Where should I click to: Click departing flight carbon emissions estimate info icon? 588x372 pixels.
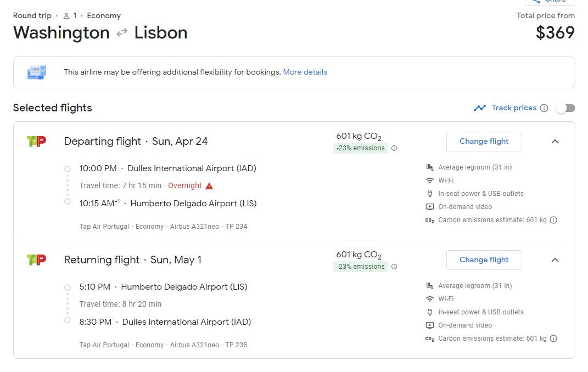[x=553, y=220]
